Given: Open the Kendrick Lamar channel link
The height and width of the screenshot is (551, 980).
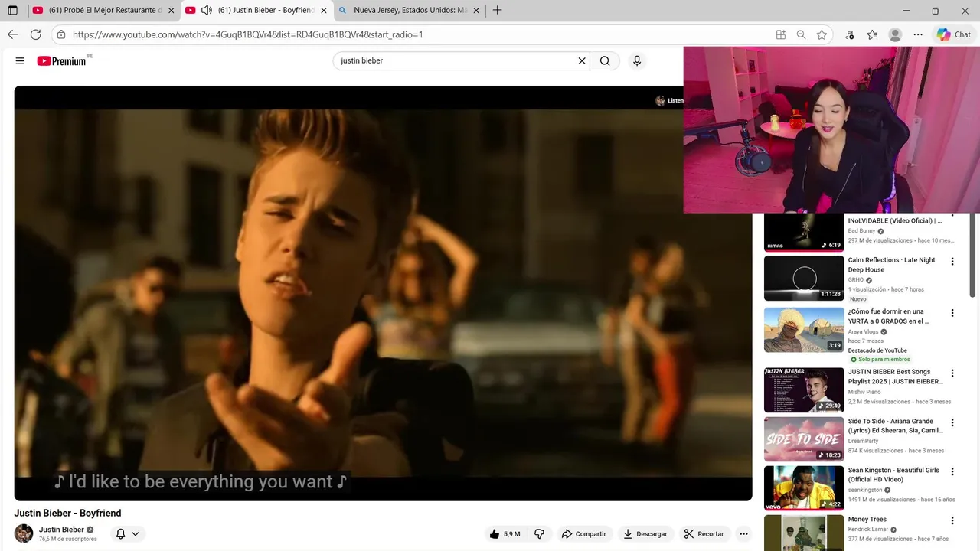Looking at the screenshot, I should click(x=867, y=529).
